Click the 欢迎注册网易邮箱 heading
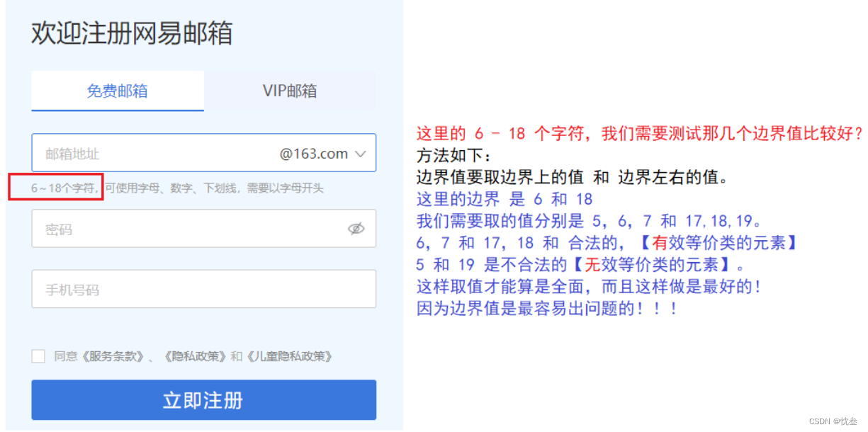The width and height of the screenshot is (868, 432). coord(132,33)
